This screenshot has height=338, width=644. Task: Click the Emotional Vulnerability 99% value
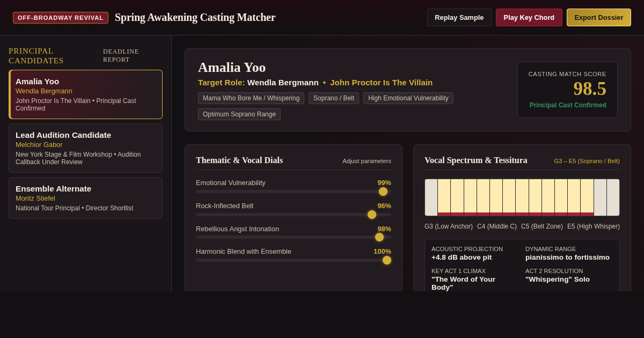(x=384, y=183)
